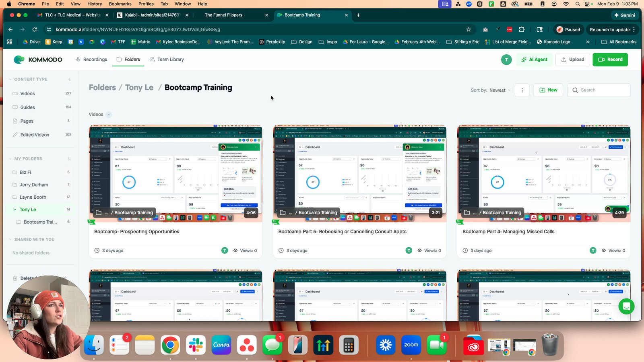Open the Biz Fi folder
The width and height of the screenshot is (644, 362).
(x=42, y=172)
